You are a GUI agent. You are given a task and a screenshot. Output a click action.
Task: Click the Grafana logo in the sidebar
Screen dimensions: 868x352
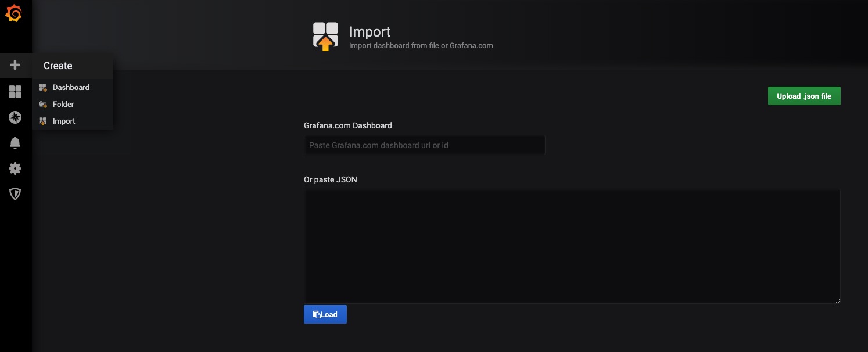coord(14,14)
